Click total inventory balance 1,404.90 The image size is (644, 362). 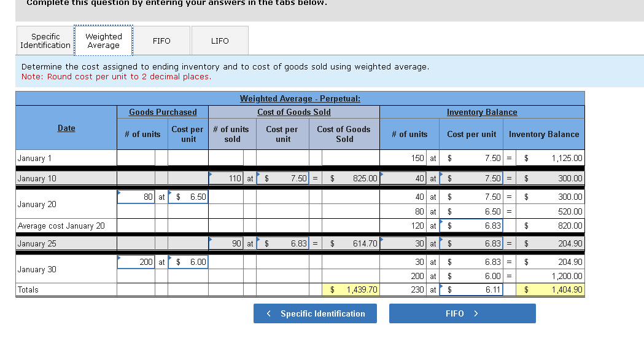pos(550,289)
